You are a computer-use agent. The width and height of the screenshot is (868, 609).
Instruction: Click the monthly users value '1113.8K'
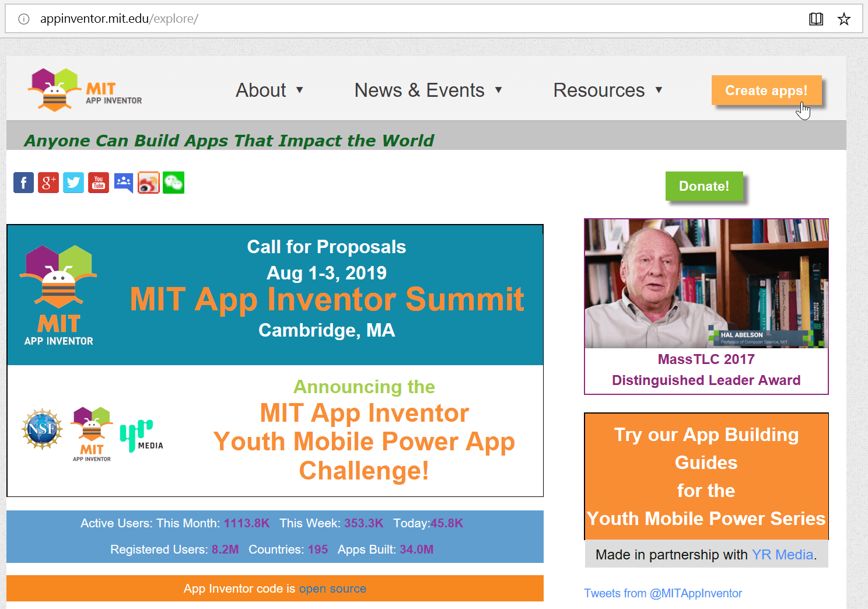click(x=247, y=523)
